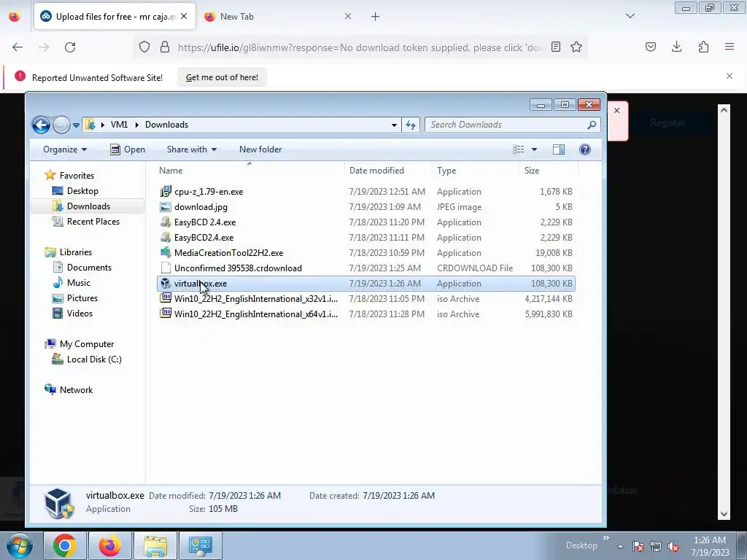Screen dimensions: 747x560
Task: Select EasyBCD2.4.exe file
Action: pyautogui.click(x=204, y=237)
